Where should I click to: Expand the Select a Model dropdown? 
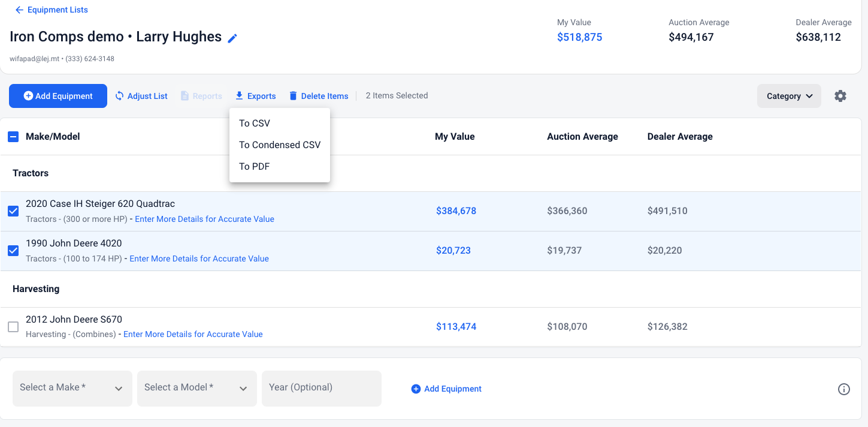[x=196, y=388]
